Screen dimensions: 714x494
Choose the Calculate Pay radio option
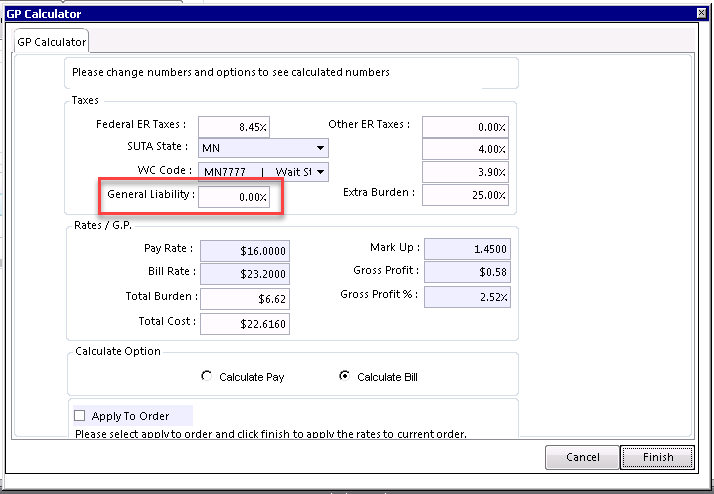[x=207, y=377]
